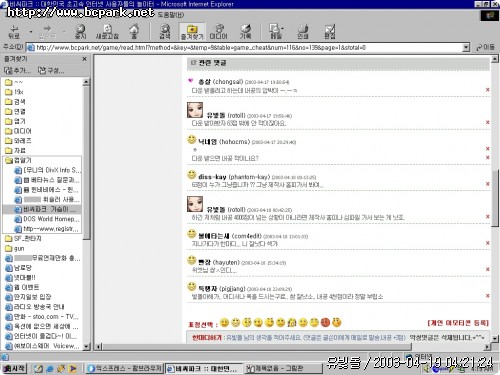Delete the pigjiang comment via red X
This screenshot has height=375, width=500.
487,296
